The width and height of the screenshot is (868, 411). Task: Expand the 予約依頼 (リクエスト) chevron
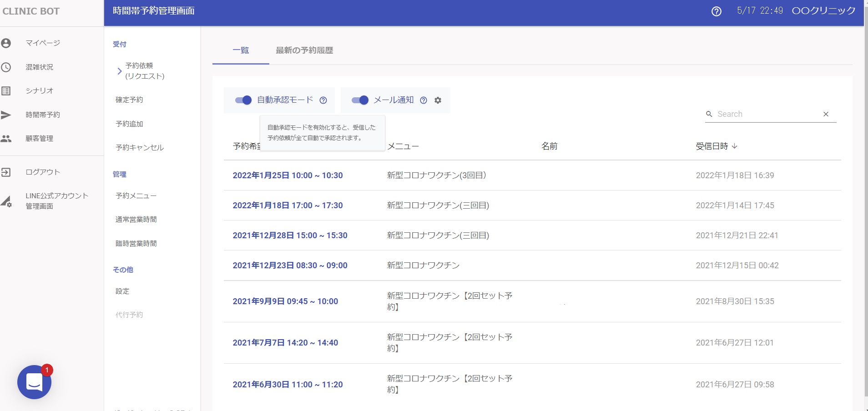[x=119, y=71]
